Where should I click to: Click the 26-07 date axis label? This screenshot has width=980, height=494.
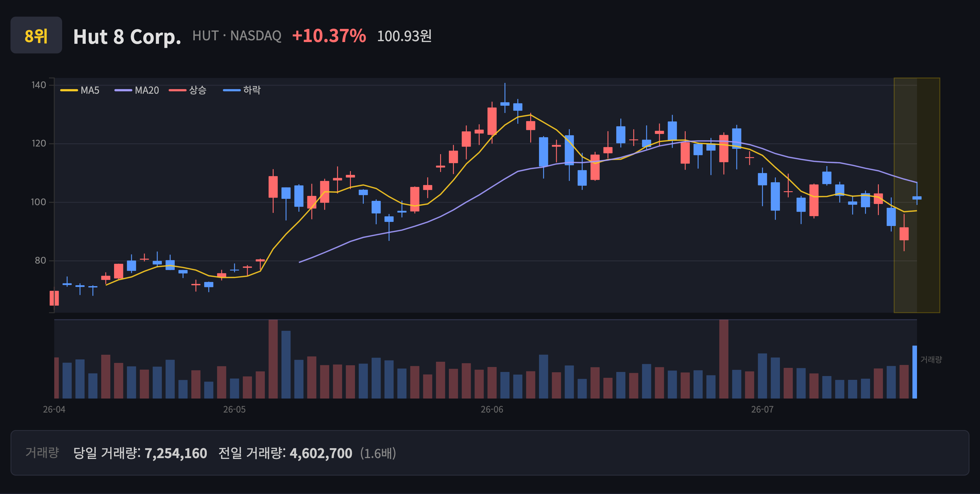(762, 409)
